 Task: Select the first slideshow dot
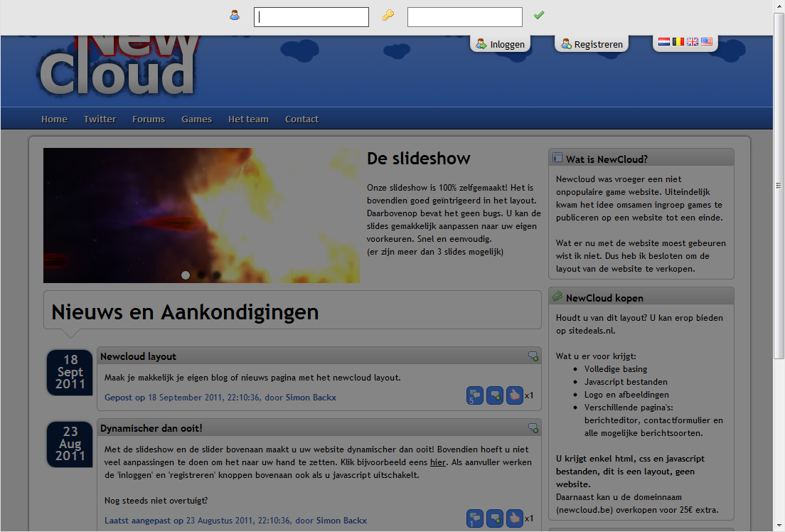tap(186, 275)
